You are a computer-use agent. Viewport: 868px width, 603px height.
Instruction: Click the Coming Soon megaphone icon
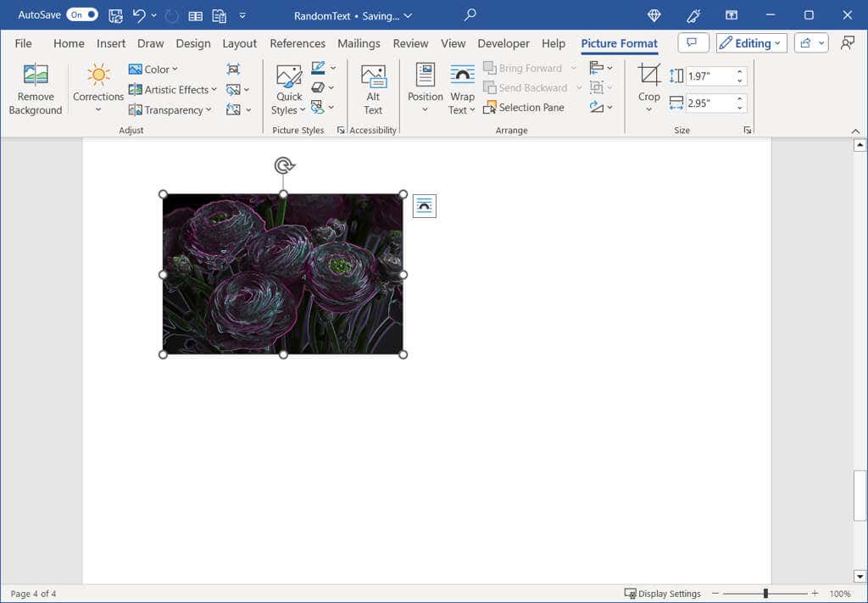[693, 15]
